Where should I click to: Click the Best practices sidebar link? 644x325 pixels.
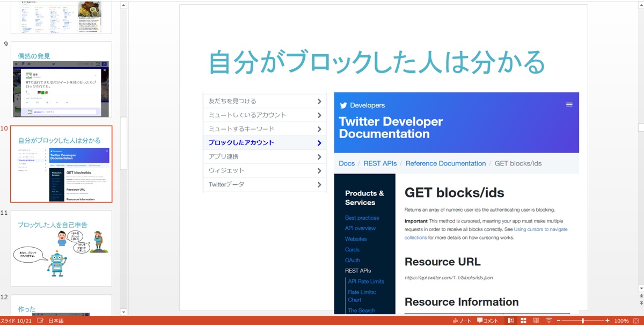coord(362,218)
